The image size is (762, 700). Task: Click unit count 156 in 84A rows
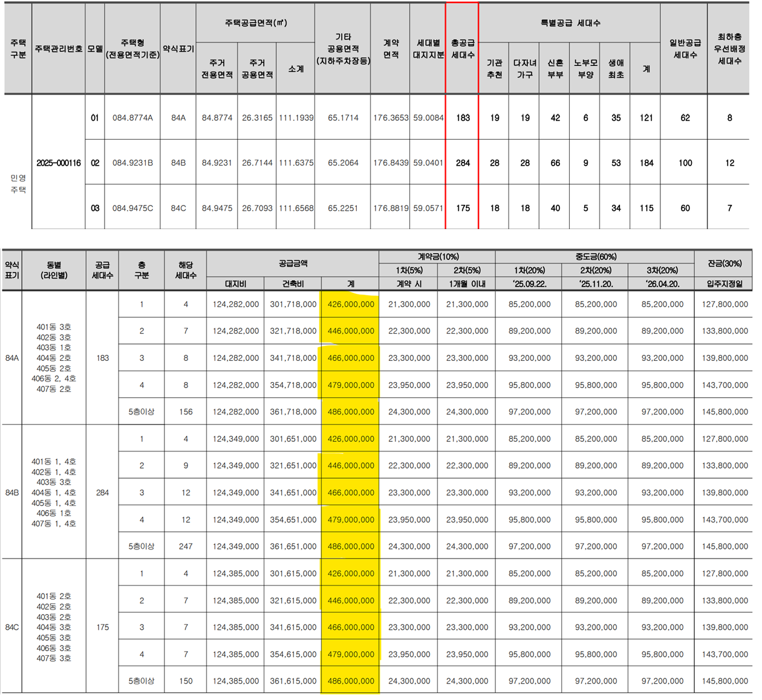click(x=186, y=412)
